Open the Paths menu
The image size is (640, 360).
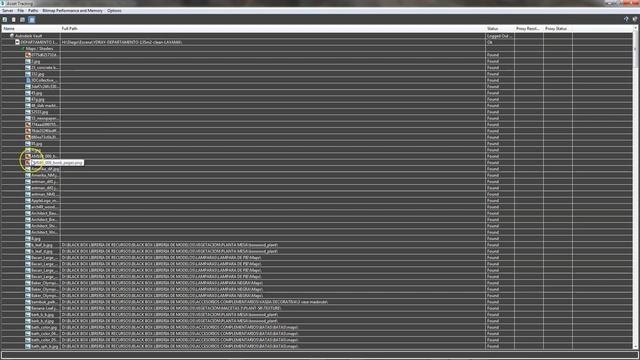(33, 11)
